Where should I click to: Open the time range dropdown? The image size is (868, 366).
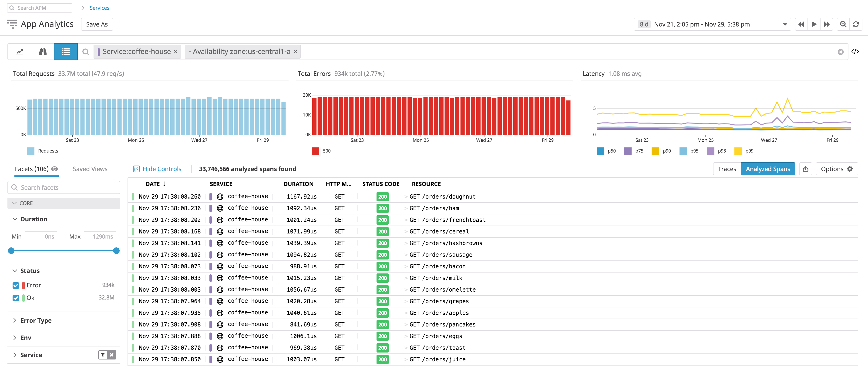[785, 24]
